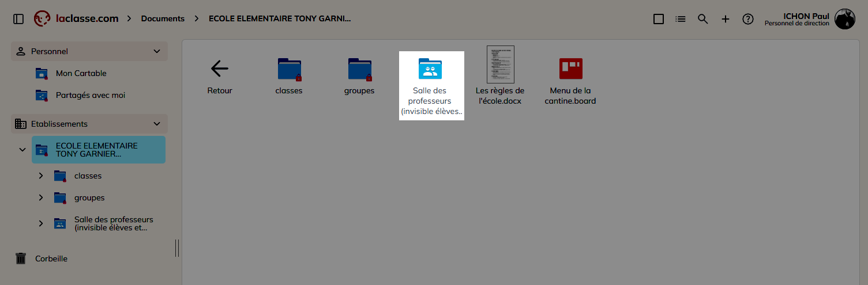Click the laclasse.com logo

pyautogui.click(x=76, y=18)
